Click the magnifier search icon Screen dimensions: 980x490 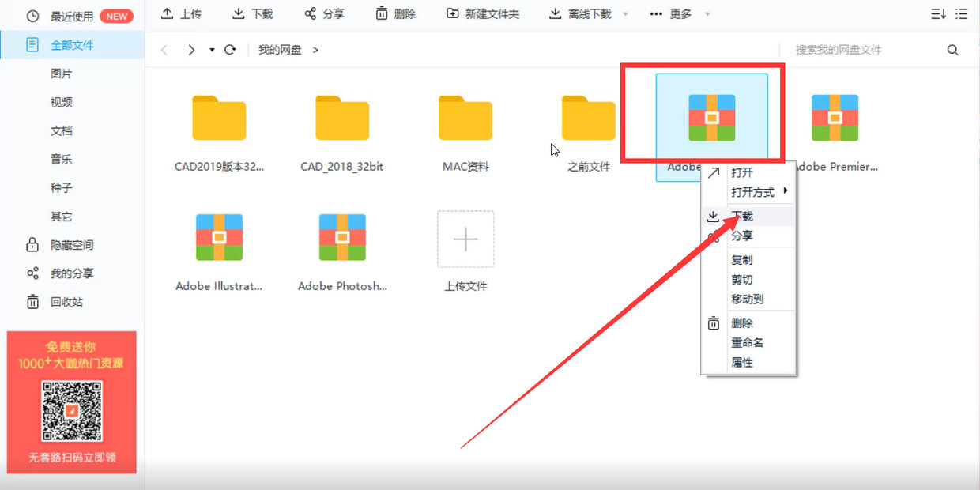click(x=952, y=50)
